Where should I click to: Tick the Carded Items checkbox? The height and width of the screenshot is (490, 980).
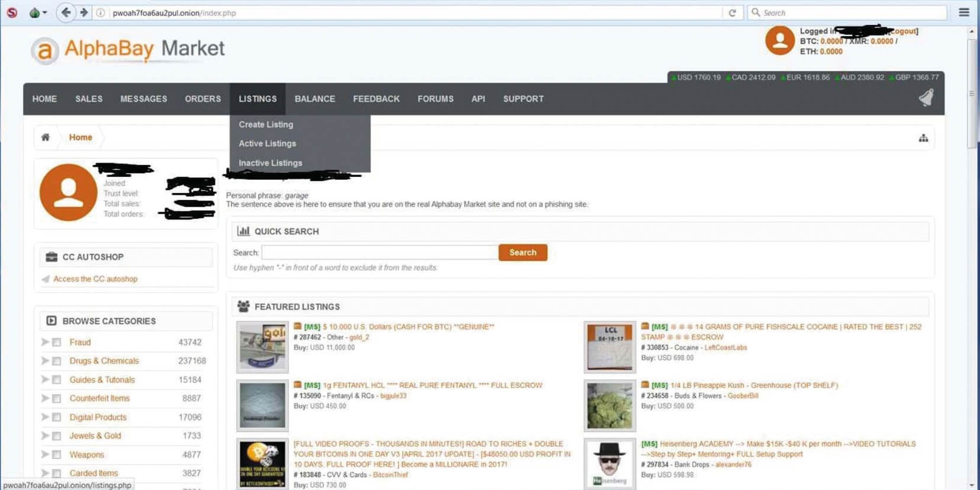57,473
